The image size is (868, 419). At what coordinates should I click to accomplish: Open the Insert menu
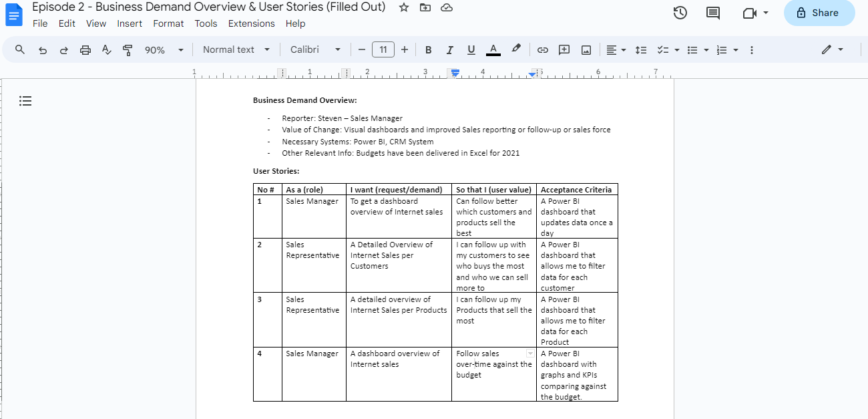(x=130, y=23)
